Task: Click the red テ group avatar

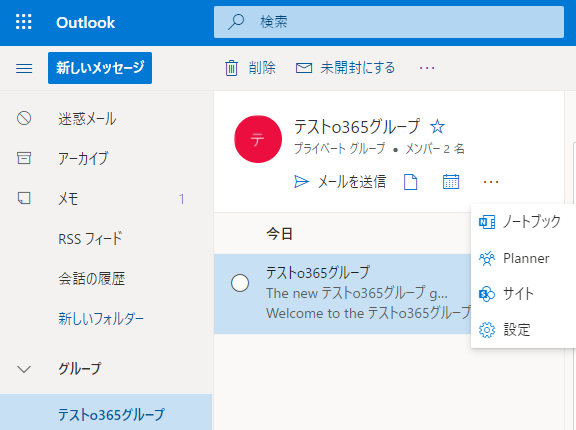Action: [x=258, y=139]
